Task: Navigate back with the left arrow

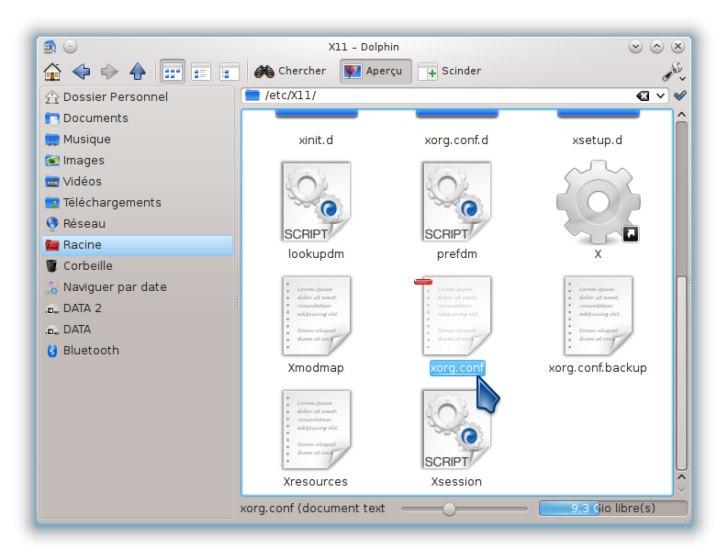Action: [82, 71]
